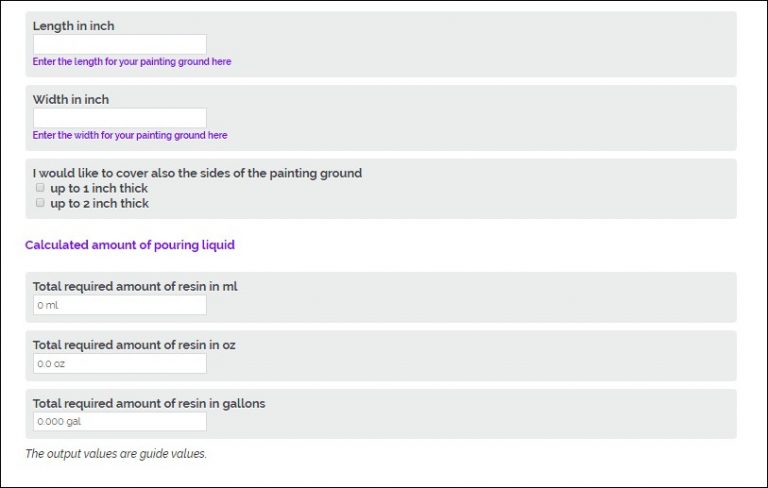Tick the up to 2 inch thick checkbox
The image size is (768, 488).
point(40,203)
